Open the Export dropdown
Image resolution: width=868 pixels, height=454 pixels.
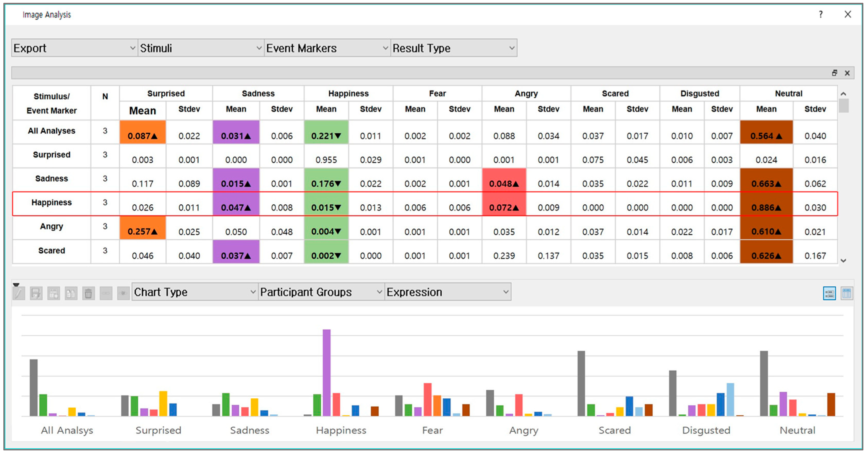(x=74, y=48)
